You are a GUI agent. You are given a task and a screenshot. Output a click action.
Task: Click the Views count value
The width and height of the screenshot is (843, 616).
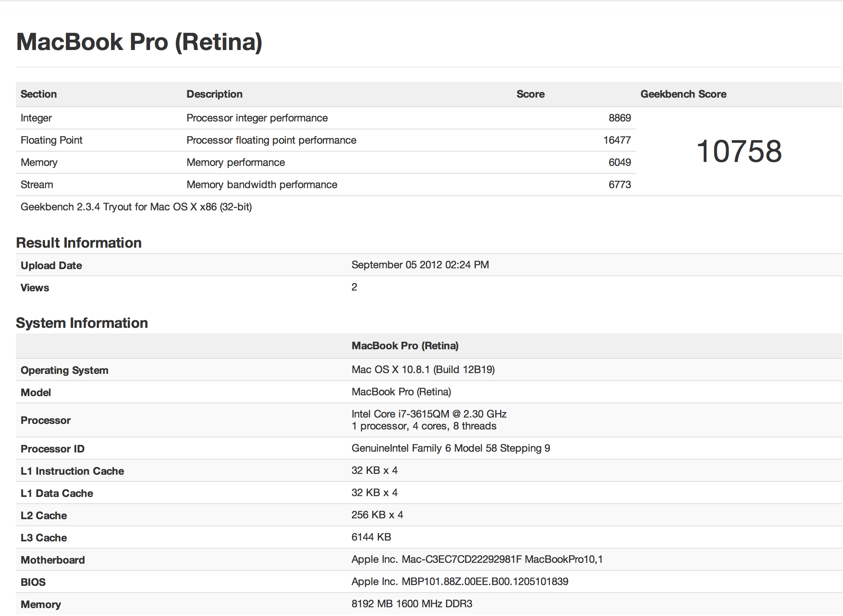354,287
